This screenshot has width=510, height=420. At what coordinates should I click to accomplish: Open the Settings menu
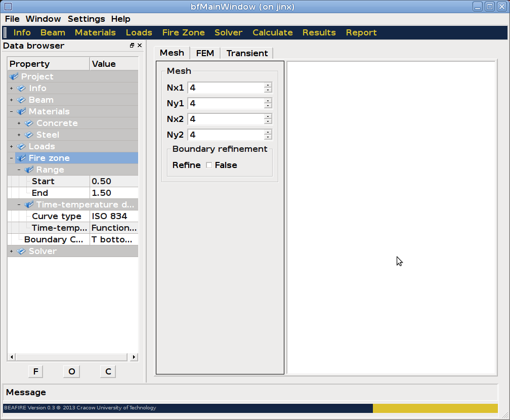coord(86,19)
